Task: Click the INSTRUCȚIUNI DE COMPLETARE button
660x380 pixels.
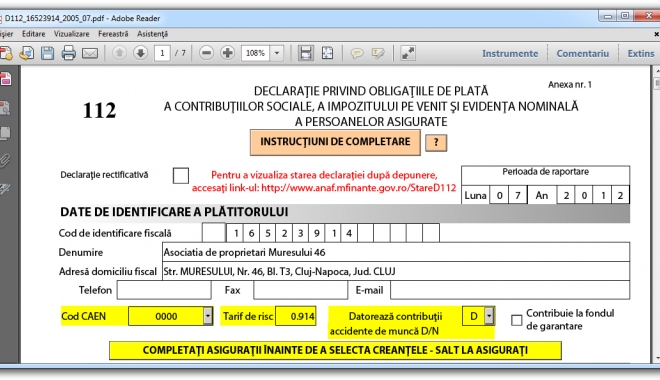Action: pyautogui.click(x=335, y=142)
